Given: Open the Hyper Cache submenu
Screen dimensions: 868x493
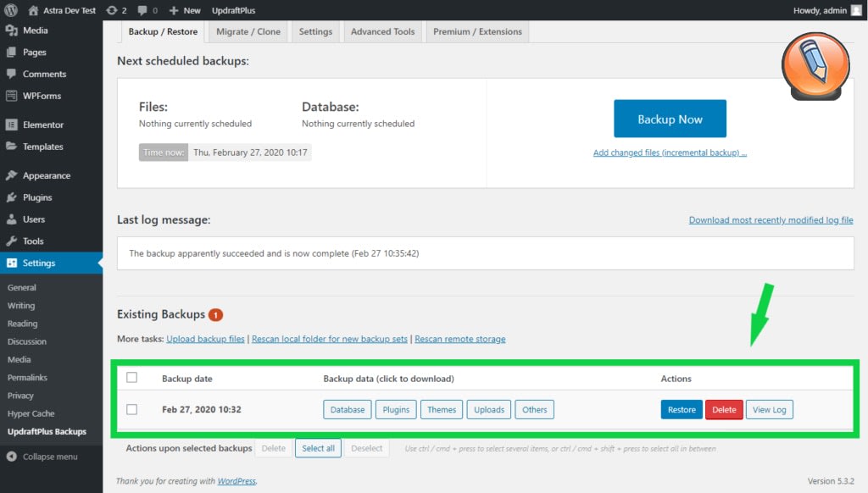Looking at the screenshot, I should click(31, 413).
